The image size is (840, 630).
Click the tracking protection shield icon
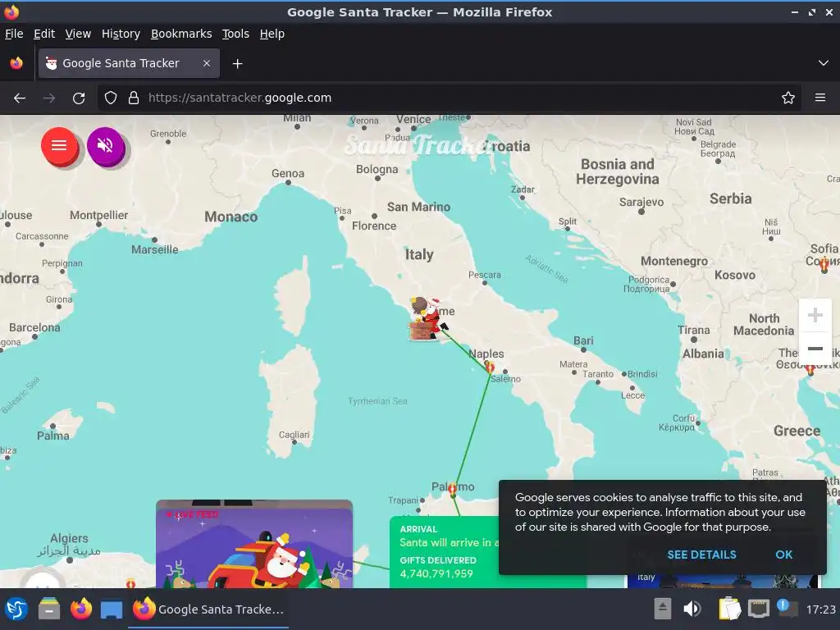coord(111,98)
